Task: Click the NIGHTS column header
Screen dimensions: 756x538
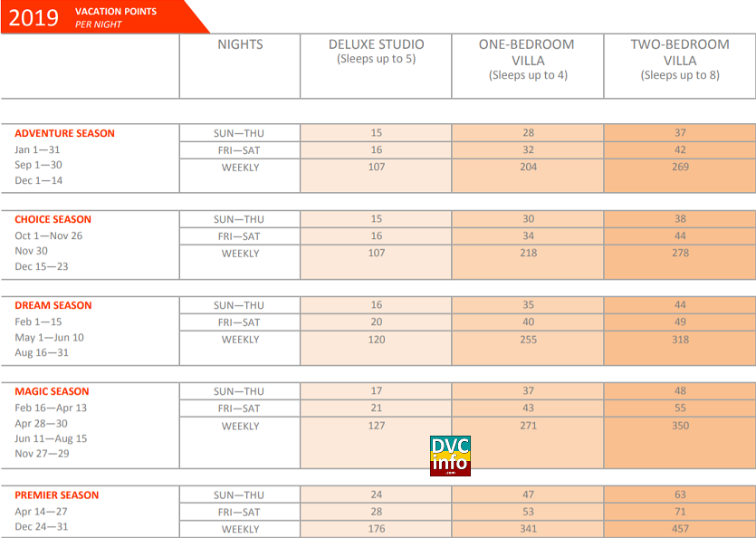Action: tap(239, 44)
